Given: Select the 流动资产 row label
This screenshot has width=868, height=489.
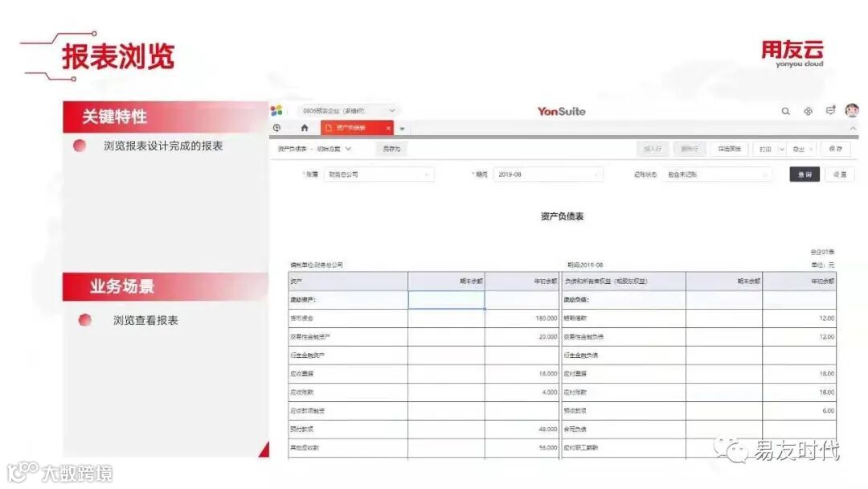Looking at the screenshot, I should point(303,300).
